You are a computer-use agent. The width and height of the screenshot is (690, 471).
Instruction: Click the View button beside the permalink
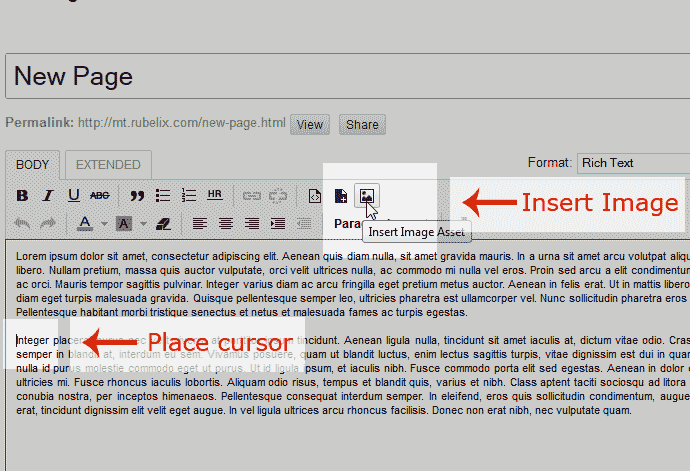click(x=310, y=125)
